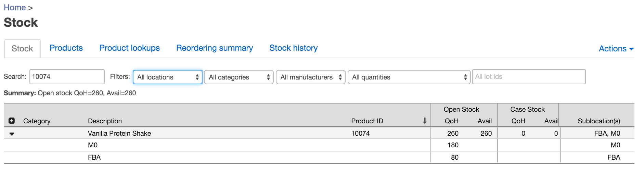Click the All lot ids input field
This screenshot has width=644, height=172.
point(529,77)
